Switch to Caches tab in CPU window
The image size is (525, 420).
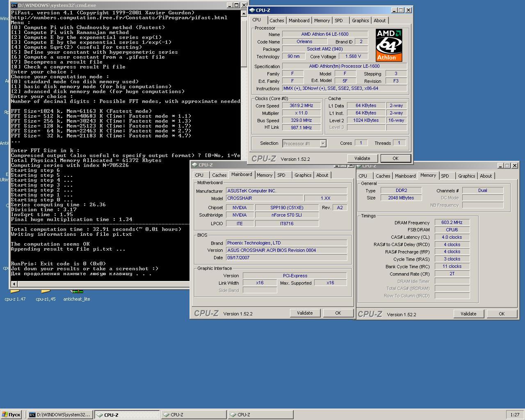click(x=276, y=21)
